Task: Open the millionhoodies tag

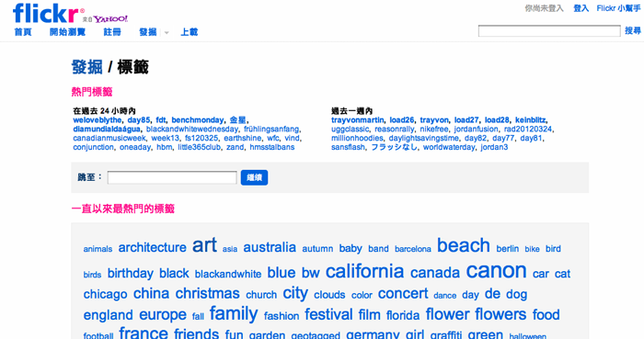Action: 357,138
